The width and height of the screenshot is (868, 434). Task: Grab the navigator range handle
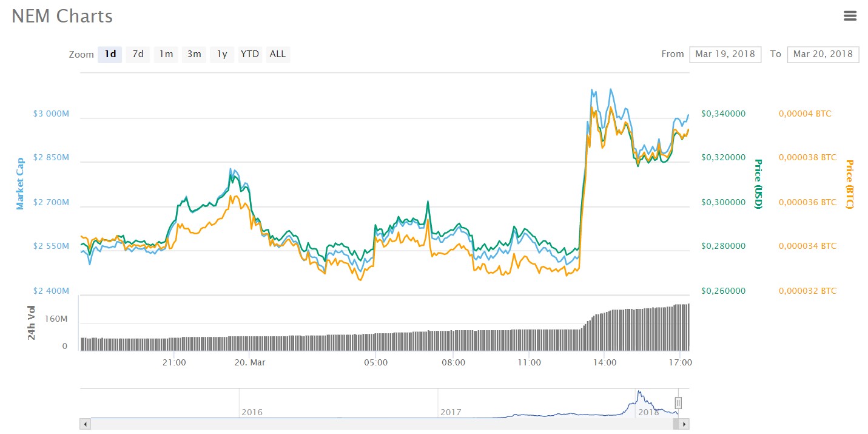(678, 402)
